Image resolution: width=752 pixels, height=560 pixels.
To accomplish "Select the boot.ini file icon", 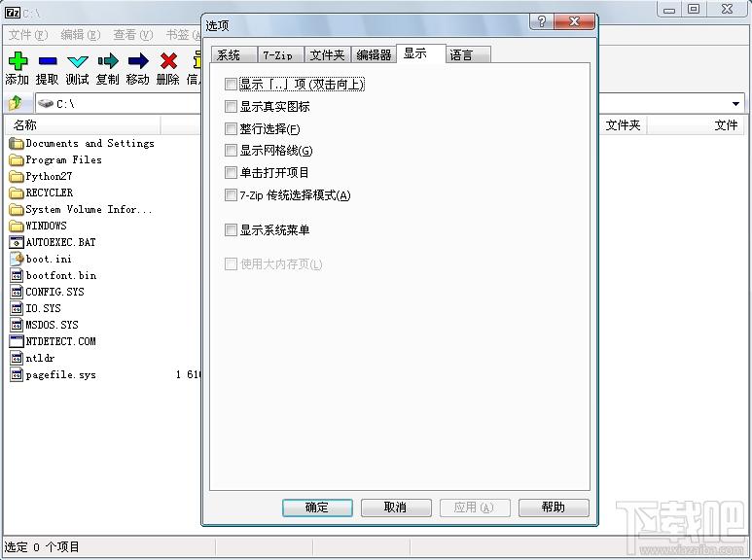I will point(17,259).
